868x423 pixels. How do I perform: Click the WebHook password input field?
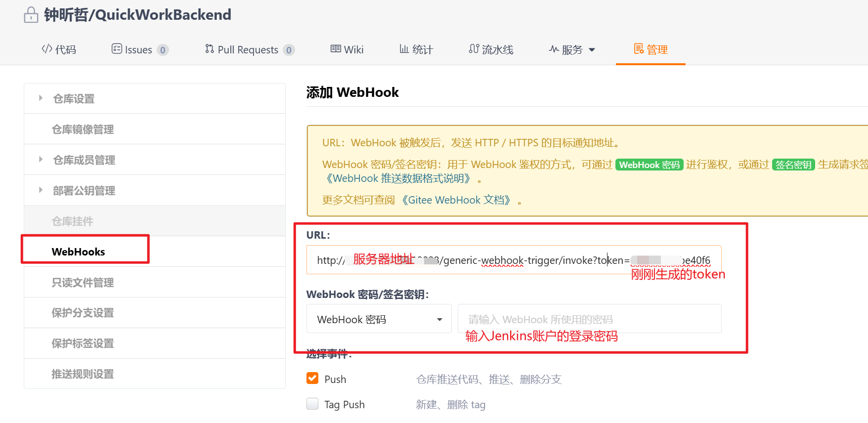[x=589, y=319]
